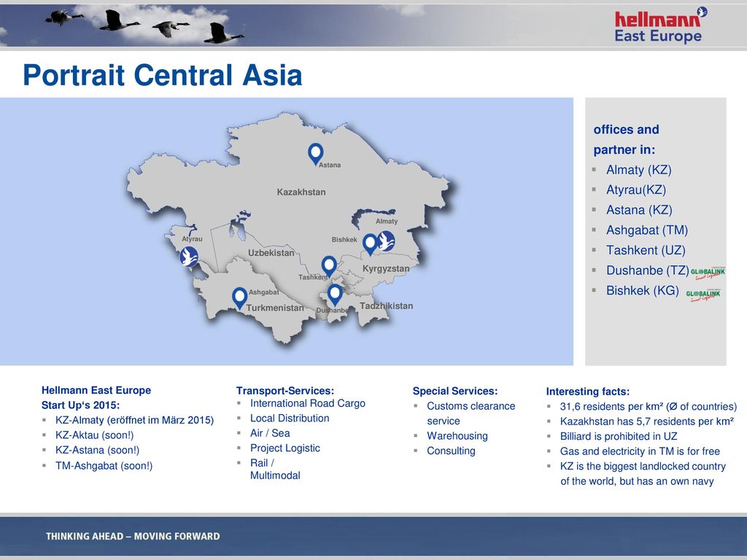This screenshot has width=747, height=560.
Task: Click 'Gas and electricity in TM' fact
Action: click(640, 451)
